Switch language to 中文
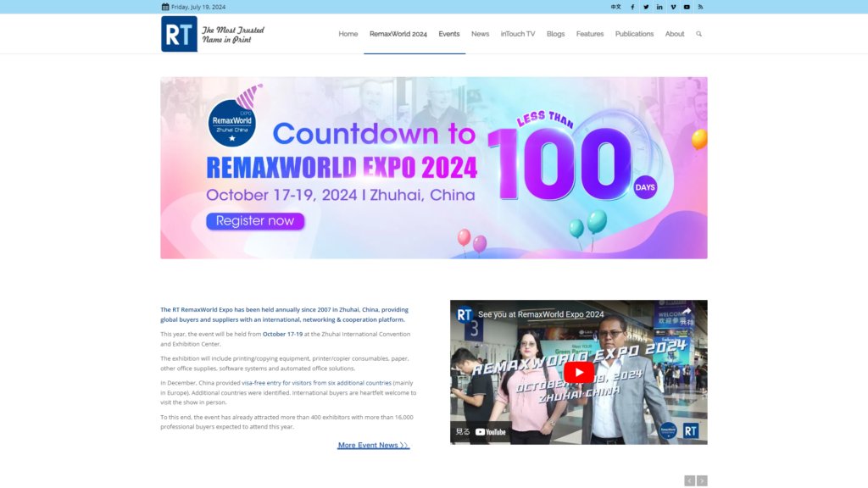The height and width of the screenshot is (488, 868). click(x=615, y=7)
